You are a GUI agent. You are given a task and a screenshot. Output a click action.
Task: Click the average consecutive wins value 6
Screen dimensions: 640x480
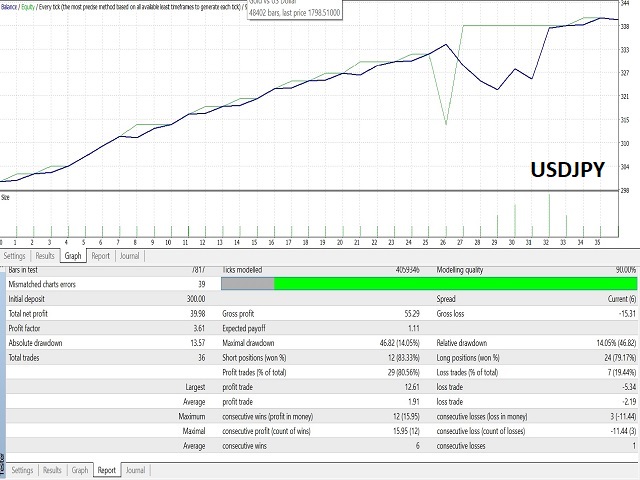pyautogui.click(x=418, y=446)
